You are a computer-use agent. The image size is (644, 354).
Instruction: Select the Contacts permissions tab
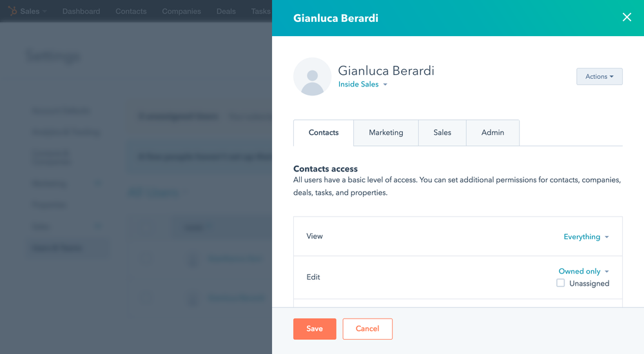click(x=324, y=133)
